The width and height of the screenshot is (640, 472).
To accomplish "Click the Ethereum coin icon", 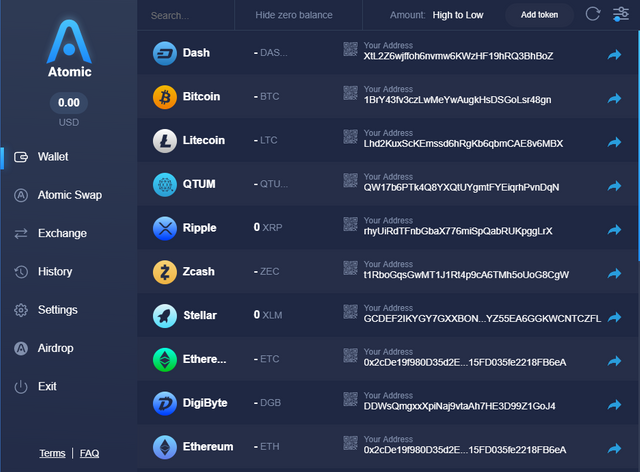I will click(165, 447).
